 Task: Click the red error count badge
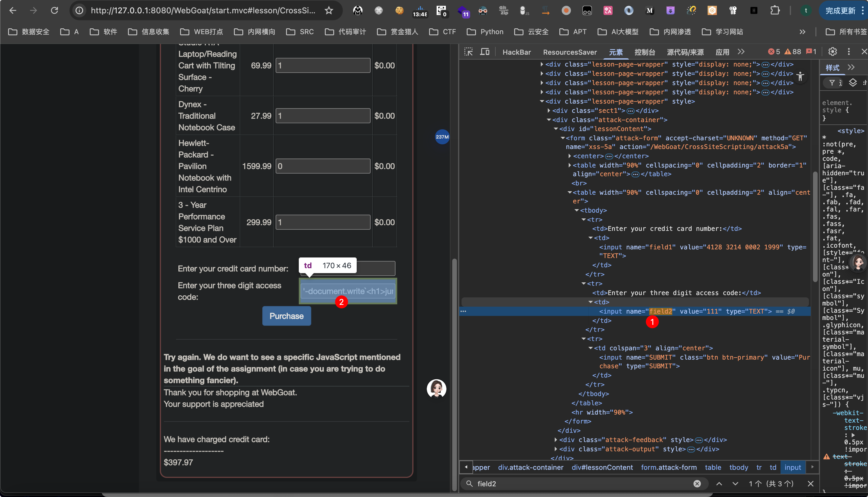pos(774,52)
